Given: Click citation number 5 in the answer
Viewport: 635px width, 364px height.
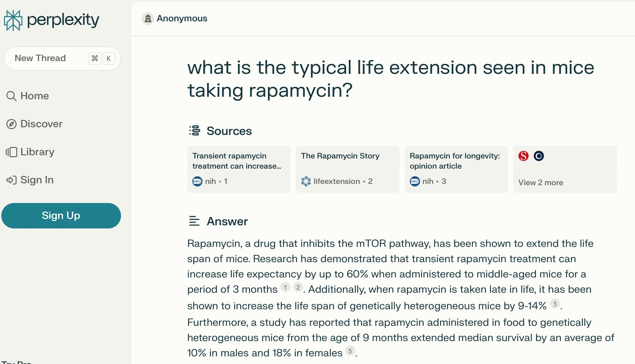Looking at the screenshot, I should coord(350,351).
